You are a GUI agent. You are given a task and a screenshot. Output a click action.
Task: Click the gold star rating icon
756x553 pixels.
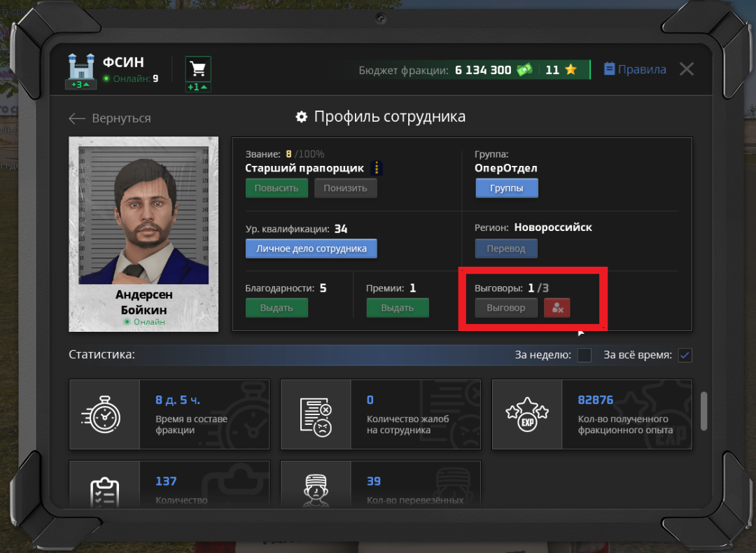click(570, 70)
